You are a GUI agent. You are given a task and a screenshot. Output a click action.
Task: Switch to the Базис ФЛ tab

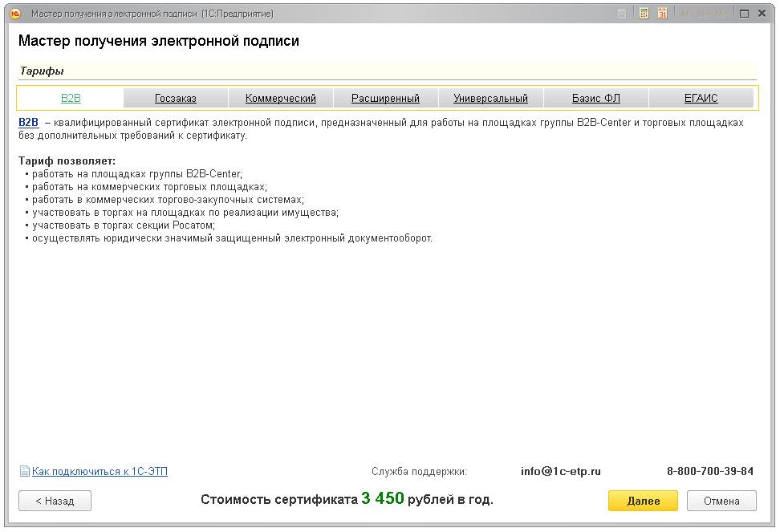pos(596,98)
